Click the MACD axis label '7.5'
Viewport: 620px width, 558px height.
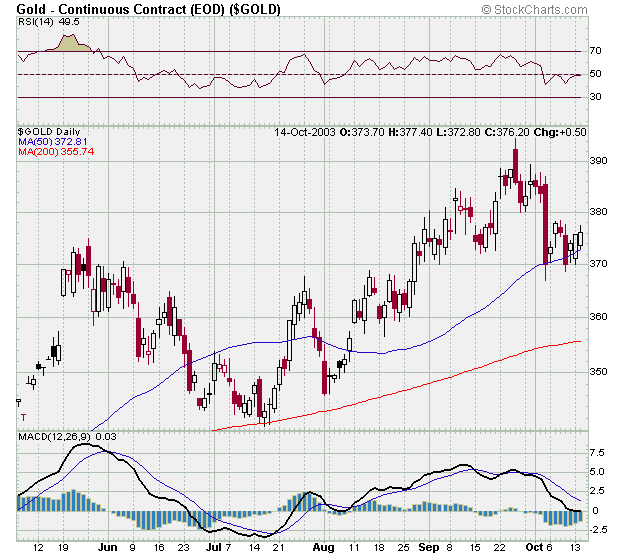click(597, 452)
